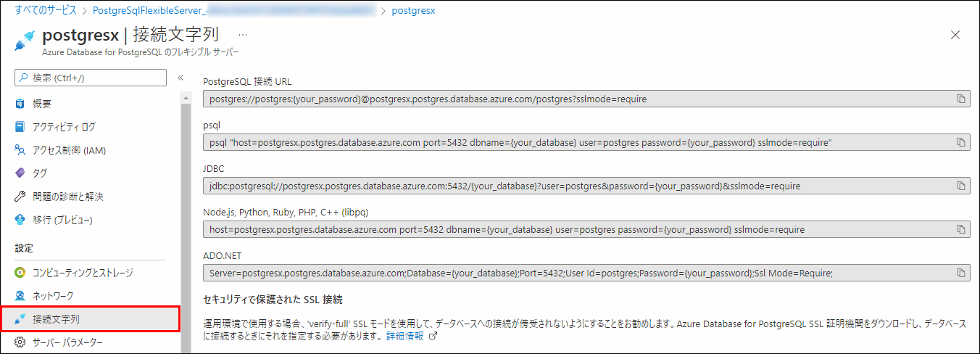Click the JDBC connection string field
The height and width of the screenshot is (354, 980).
[586, 186]
